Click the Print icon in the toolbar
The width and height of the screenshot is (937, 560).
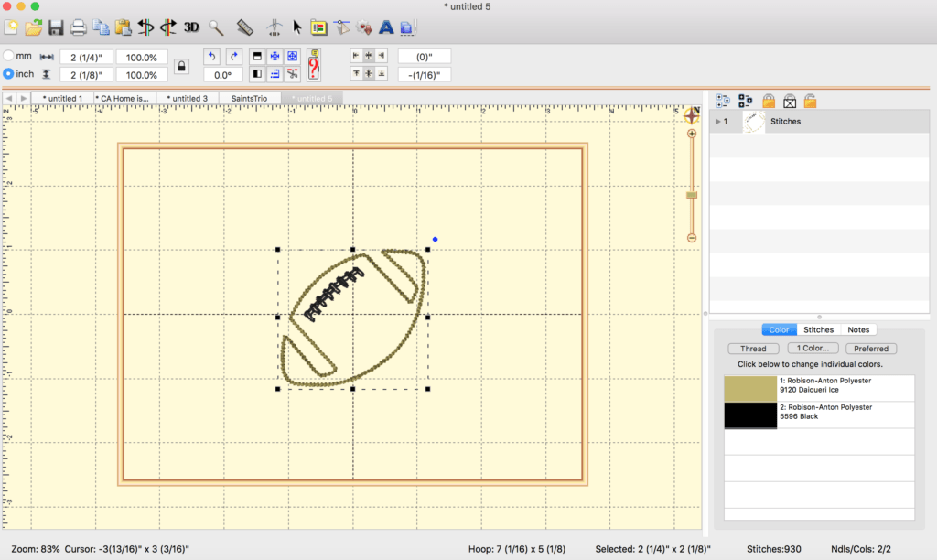(x=77, y=27)
